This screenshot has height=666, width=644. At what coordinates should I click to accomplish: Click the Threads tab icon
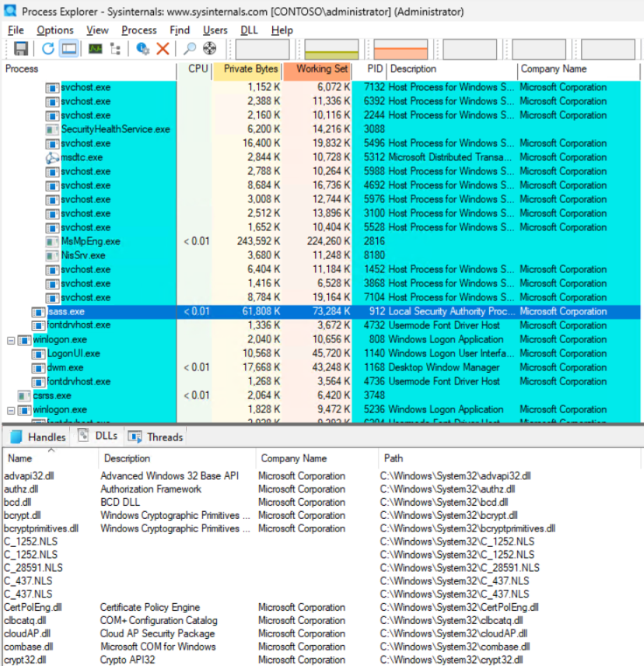point(135,437)
